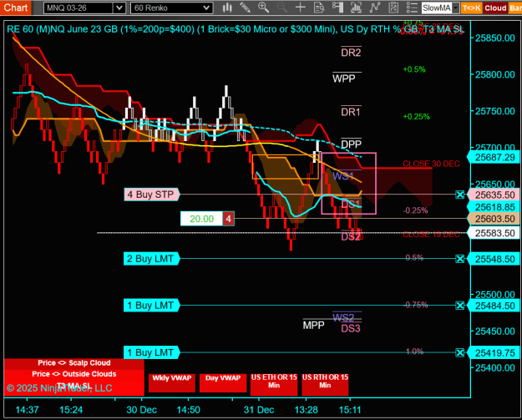The width and height of the screenshot is (522, 420).
Task: Click the 25450.00 price axis label
Action: click(495, 331)
